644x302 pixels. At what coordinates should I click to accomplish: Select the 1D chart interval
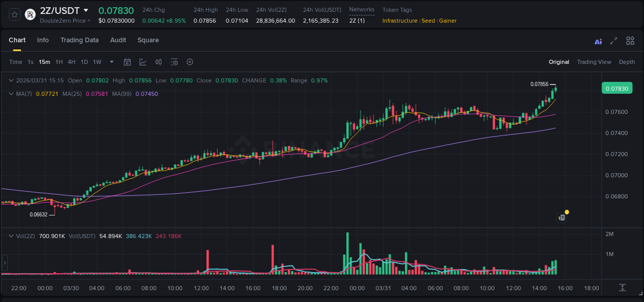coord(84,62)
